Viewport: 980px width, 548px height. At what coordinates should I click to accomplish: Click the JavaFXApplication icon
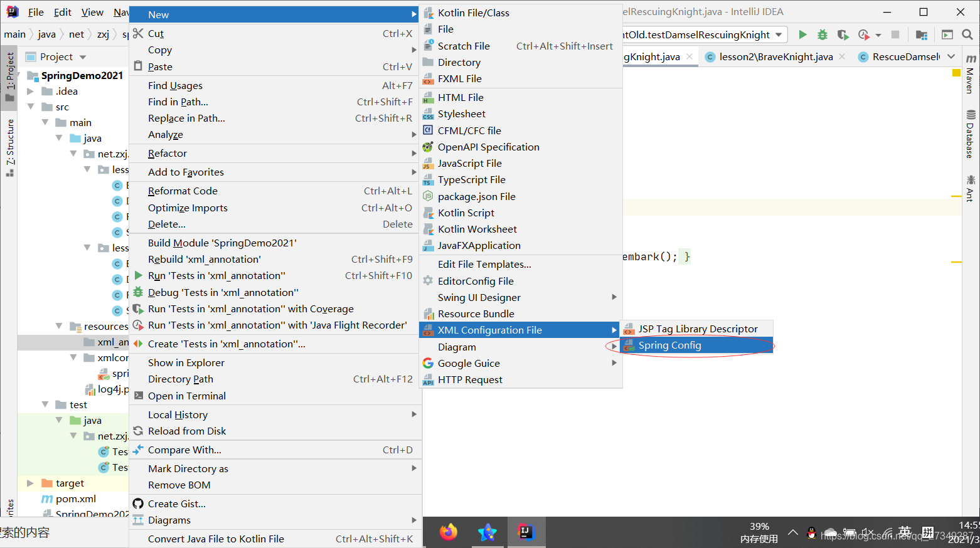[x=428, y=245]
